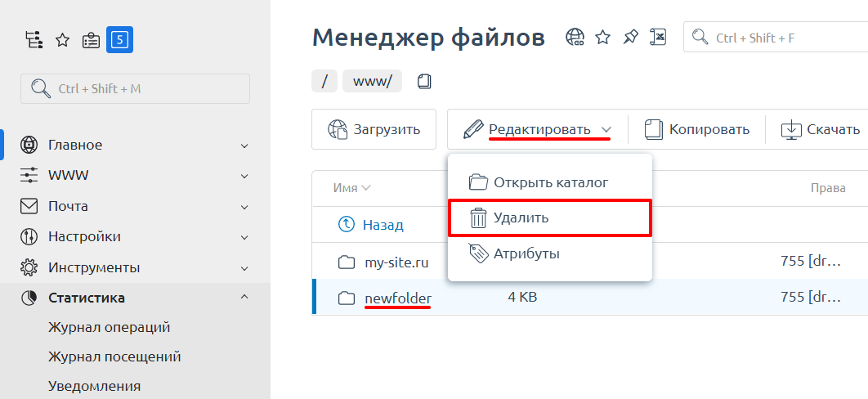Screen dimensions: 868x399
Task: Open favorites star in the sidebar
Action: [x=63, y=40]
